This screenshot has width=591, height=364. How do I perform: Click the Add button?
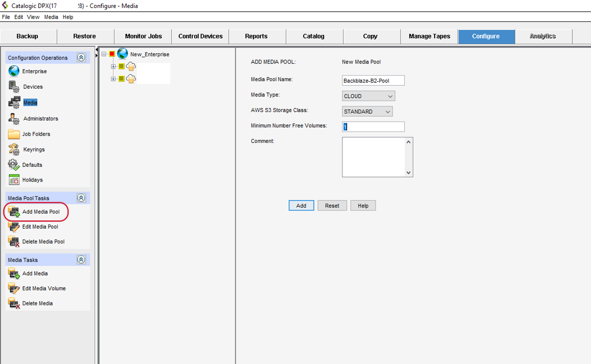(x=301, y=206)
